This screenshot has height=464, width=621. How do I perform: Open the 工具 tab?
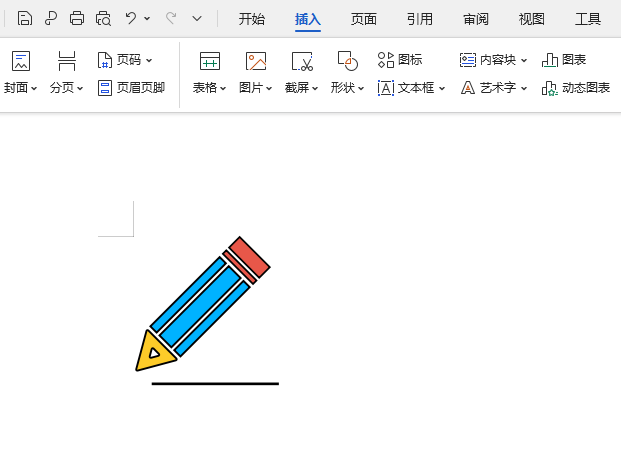[x=588, y=19]
